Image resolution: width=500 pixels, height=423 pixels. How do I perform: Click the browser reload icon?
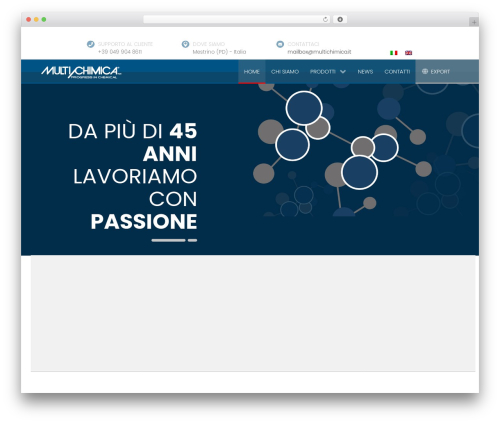(325, 20)
